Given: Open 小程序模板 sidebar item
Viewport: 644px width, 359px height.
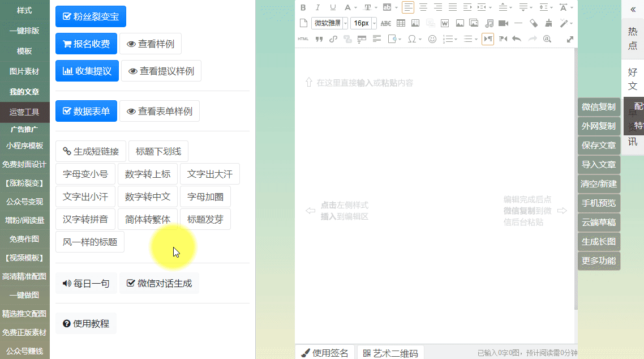Looking at the screenshot, I should pos(24,146).
